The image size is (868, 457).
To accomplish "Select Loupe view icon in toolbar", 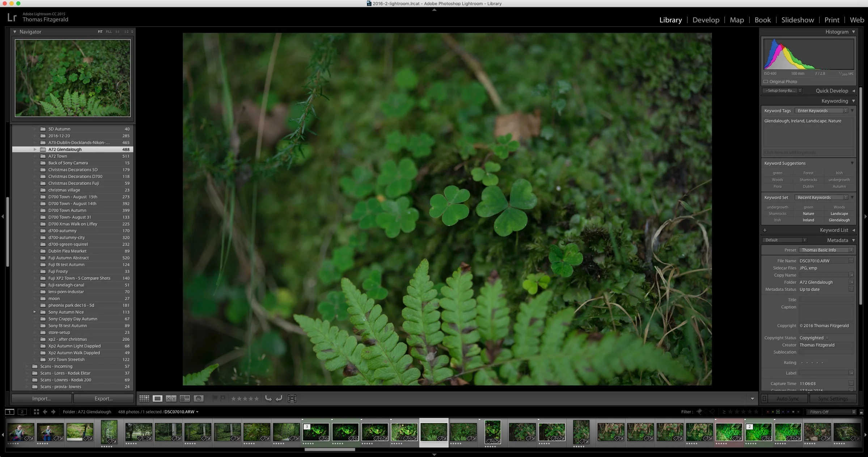I will (x=157, y=398).
